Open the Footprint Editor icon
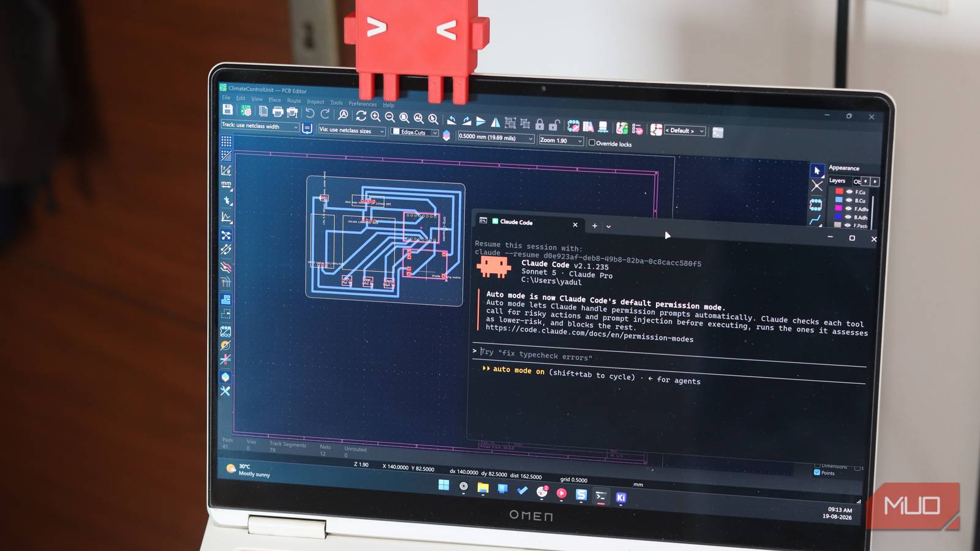Image resolution: width=980 pixels, height=551 pixels. [x=573, y=126]
